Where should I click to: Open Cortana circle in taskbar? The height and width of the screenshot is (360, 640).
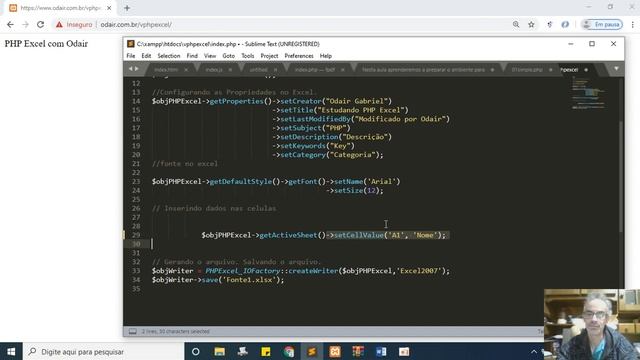(x=196, y=351)
